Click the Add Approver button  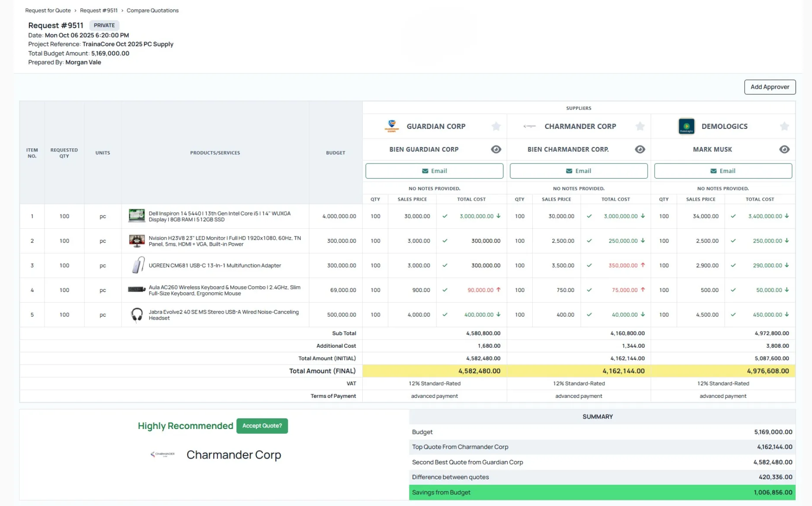click(x=770, y=87)
